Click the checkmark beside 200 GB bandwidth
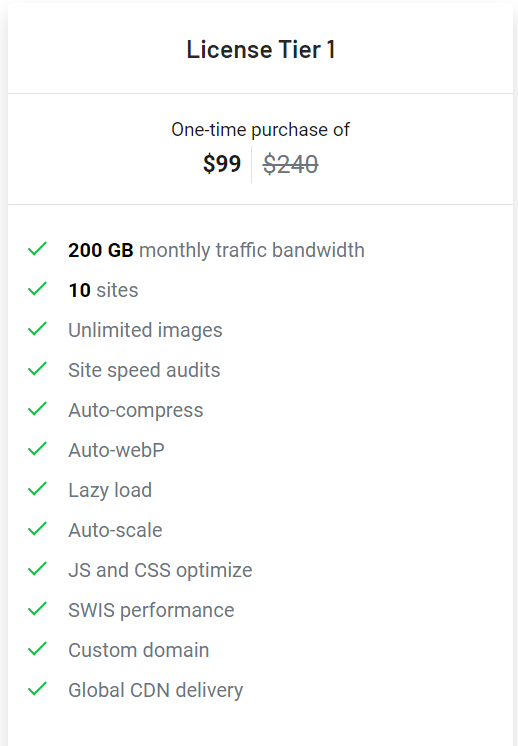This screenshot has width=518, height=746. coord(37,249)
